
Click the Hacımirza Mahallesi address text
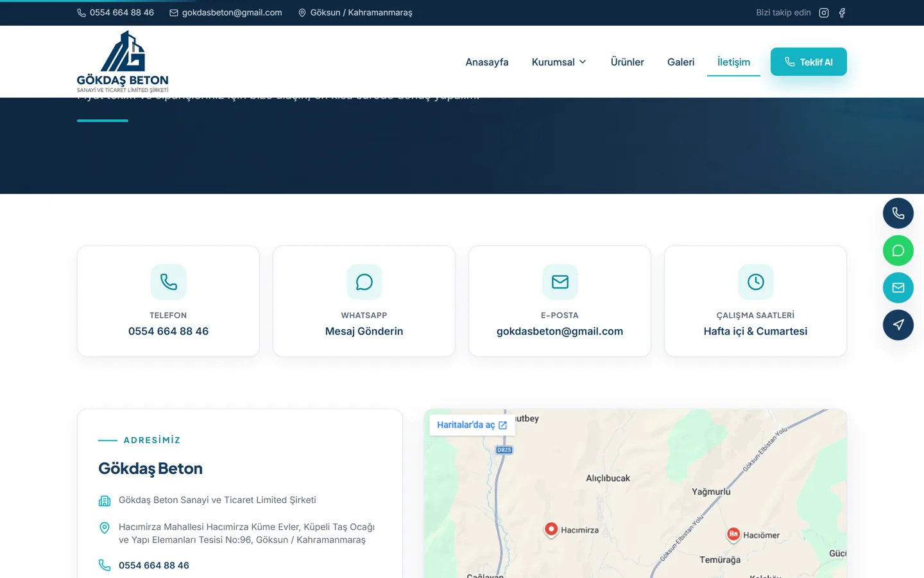[x=247, y=534]
